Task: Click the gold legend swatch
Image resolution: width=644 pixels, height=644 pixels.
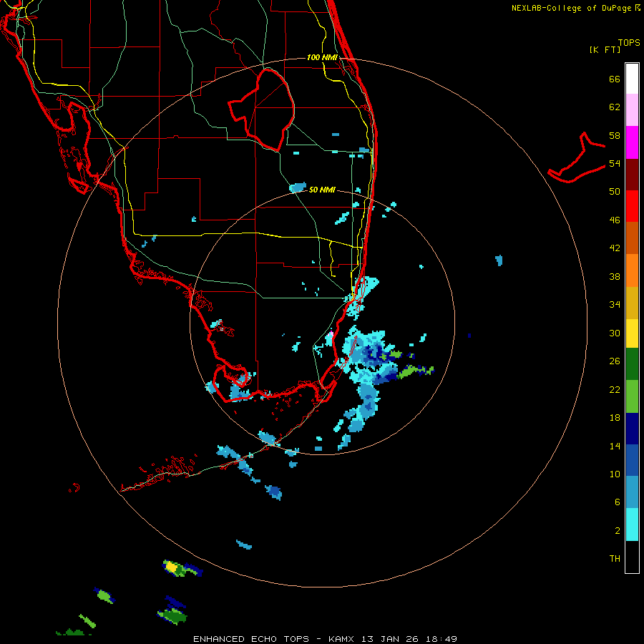Action: [x=632, y=303]
